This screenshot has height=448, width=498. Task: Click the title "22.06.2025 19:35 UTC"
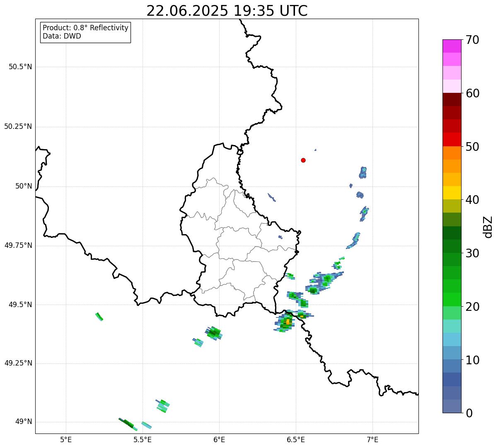tap(227, 11)
